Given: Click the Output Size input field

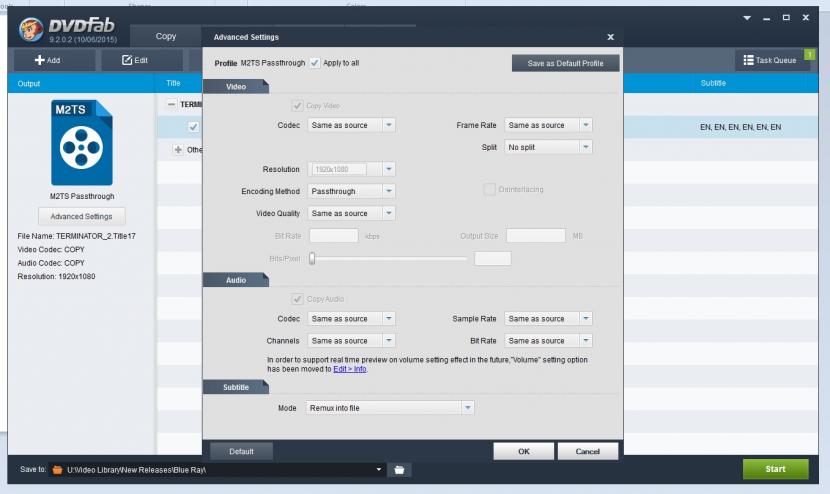Looking at the screenshot, I should (x=535, y=236).
